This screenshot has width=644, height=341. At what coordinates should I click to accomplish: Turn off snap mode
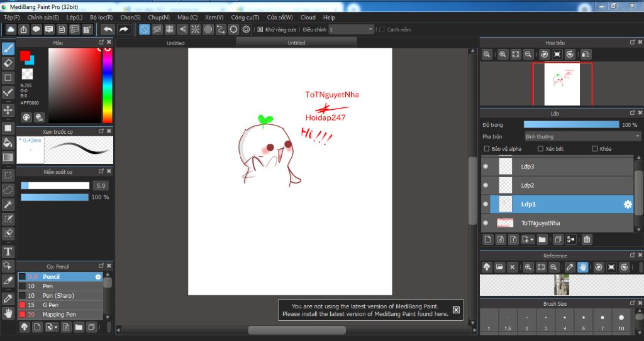coord(144,30)
